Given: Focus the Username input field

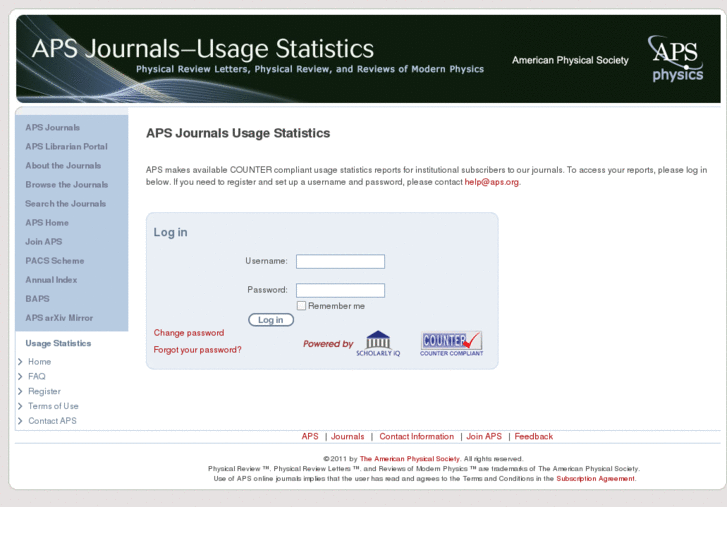Looking at the screenshot, I should point(340,262).
